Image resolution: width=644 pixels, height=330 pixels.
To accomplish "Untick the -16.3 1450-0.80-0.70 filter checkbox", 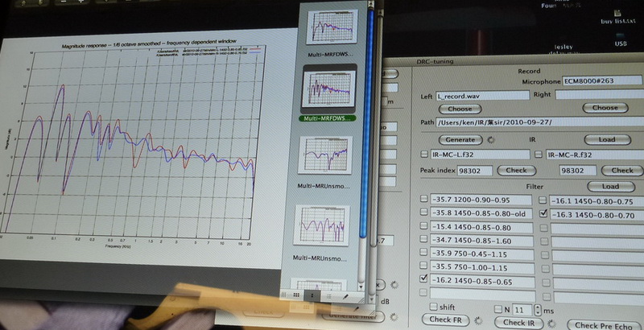I will pyautogui.click(x=542, y=213).
